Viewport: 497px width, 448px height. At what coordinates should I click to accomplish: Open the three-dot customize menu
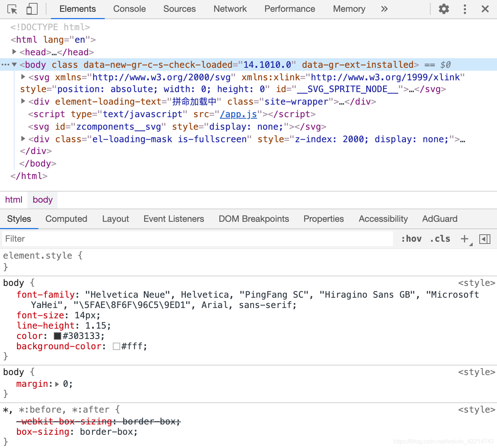pyautogui.click(x=465, y=9)
